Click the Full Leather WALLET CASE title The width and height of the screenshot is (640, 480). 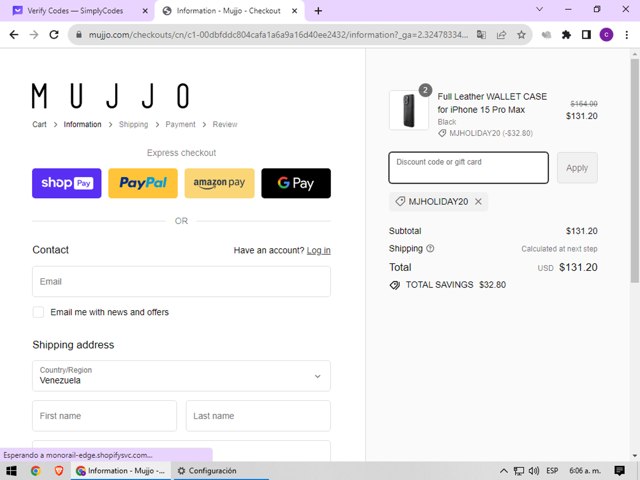(492, 103)
